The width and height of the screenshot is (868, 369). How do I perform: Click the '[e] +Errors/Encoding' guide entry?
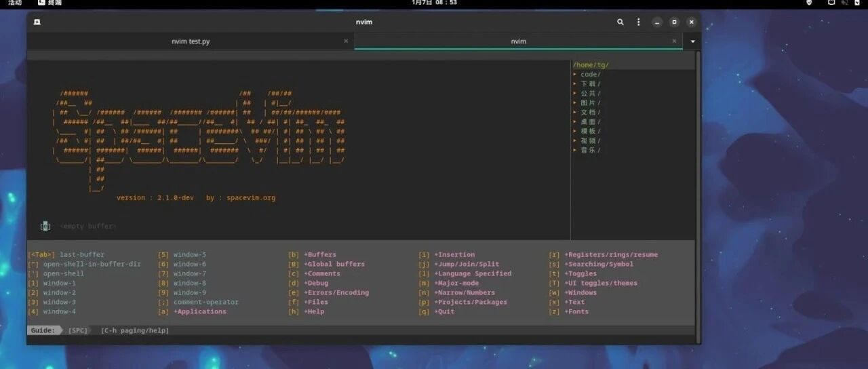click(329, 293)
